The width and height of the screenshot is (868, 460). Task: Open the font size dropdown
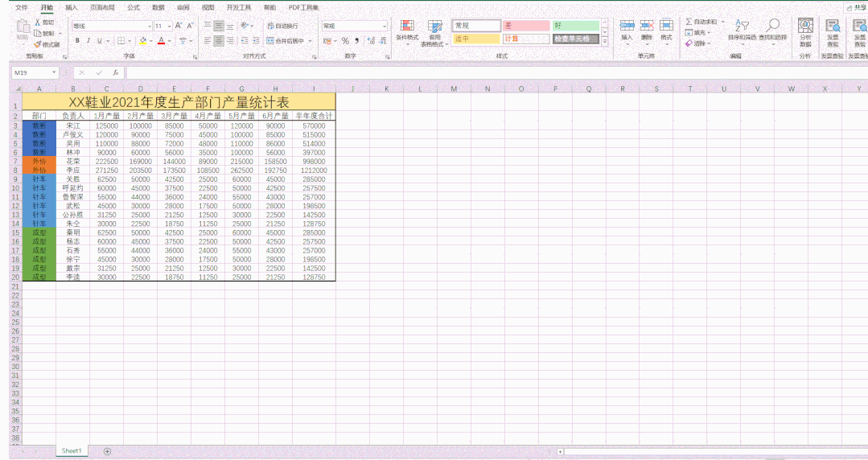[x=168, y=26]
